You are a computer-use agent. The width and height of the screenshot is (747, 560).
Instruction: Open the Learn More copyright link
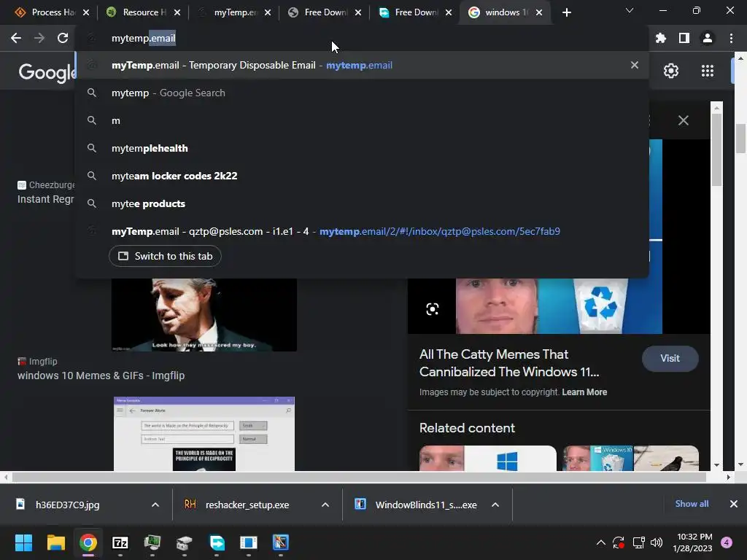[584, 392]
